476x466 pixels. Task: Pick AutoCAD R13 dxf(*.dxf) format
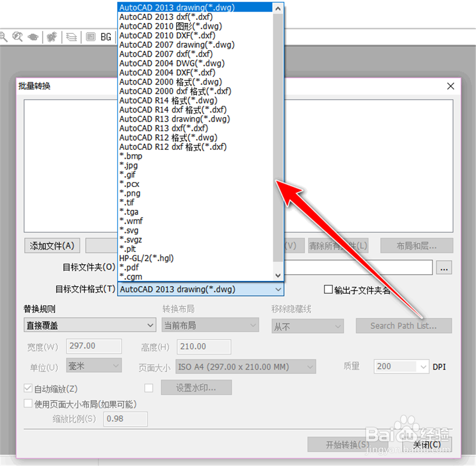[x=195, y=128]
